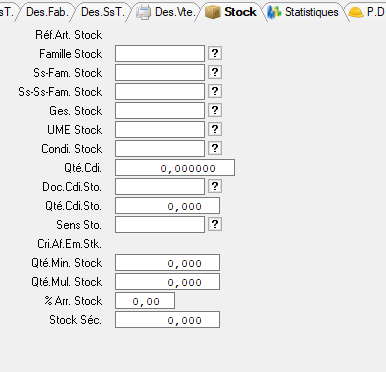The width and height of the screenshot is (386, 372).
Task: Select the % Arr. Stock field
Action: 145,301
